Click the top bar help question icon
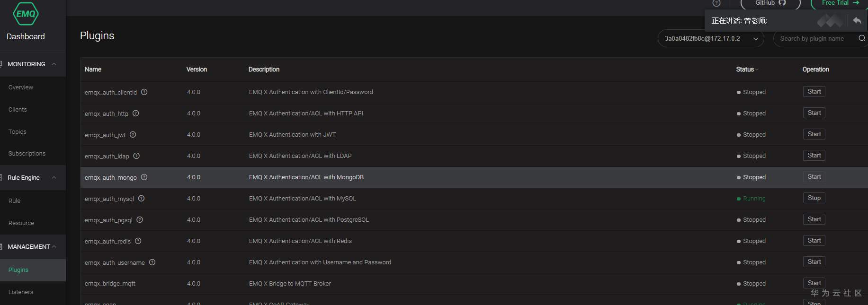Image resolution: width=868 pixels, height=305 pixels. 716,3
